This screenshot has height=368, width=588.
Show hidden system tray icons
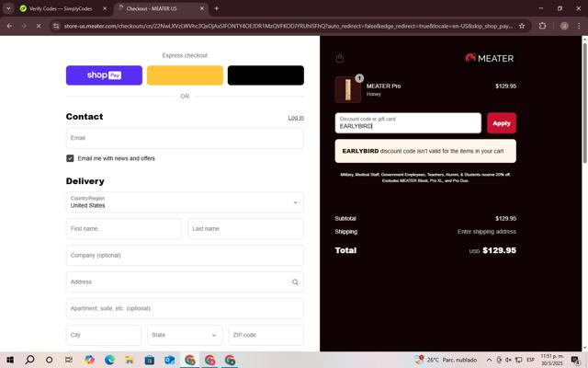(x=489, y=360)
